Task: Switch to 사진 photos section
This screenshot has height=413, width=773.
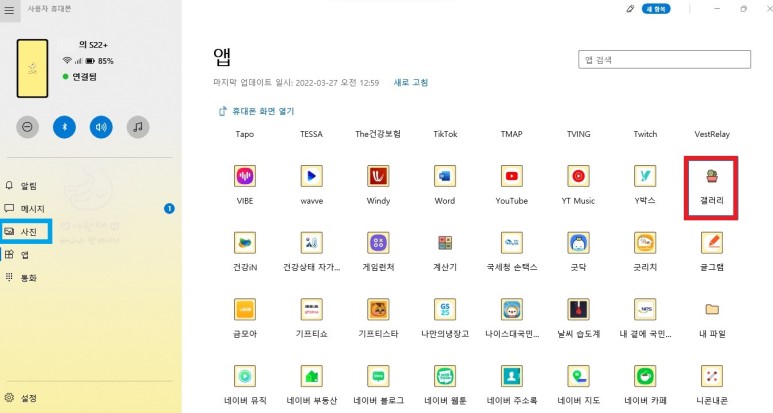Action: click(x=21, y=232)
